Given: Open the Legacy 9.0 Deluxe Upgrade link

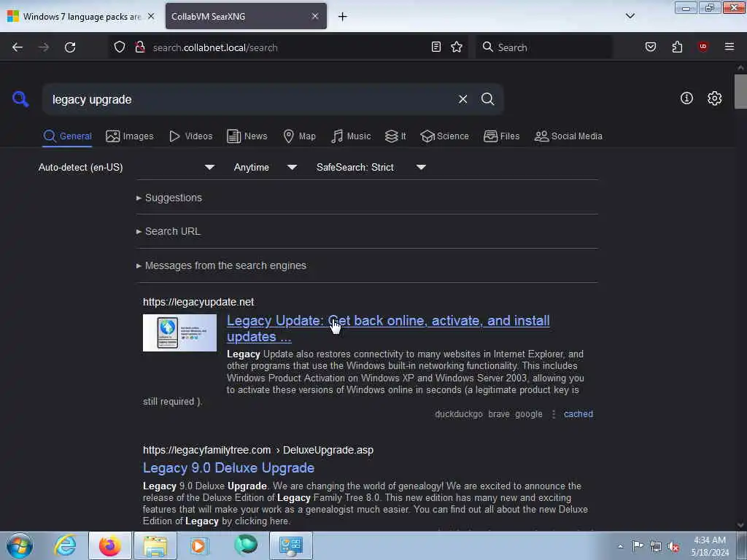Looking at the screenshot, I should tap(228, 467).
